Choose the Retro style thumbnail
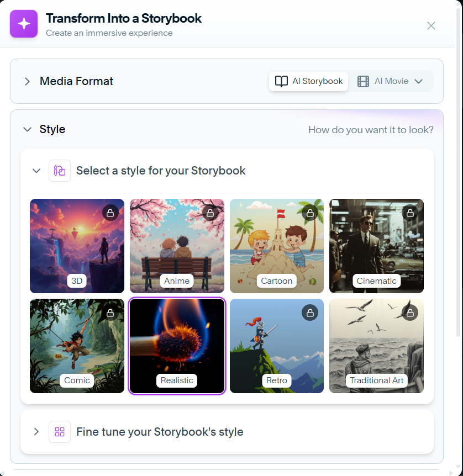 coord(277,346)
